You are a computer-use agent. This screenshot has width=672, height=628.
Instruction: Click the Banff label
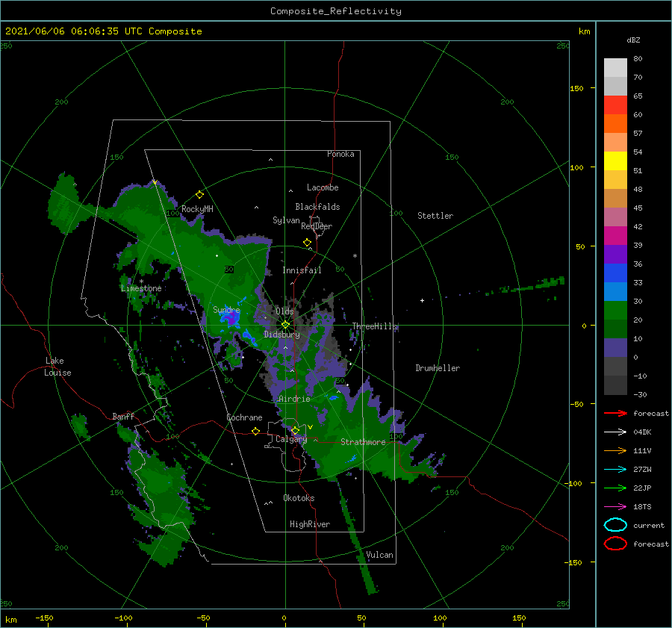(123, 416)
